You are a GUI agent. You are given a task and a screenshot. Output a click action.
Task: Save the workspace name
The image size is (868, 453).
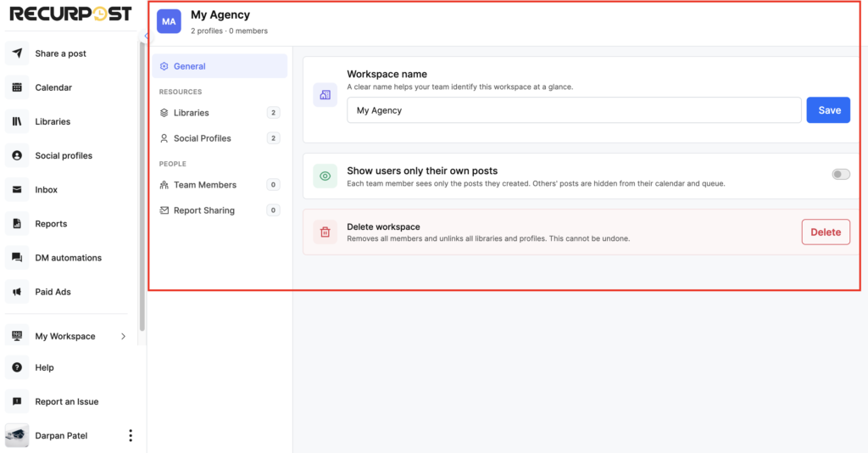(x=828, y=110)
